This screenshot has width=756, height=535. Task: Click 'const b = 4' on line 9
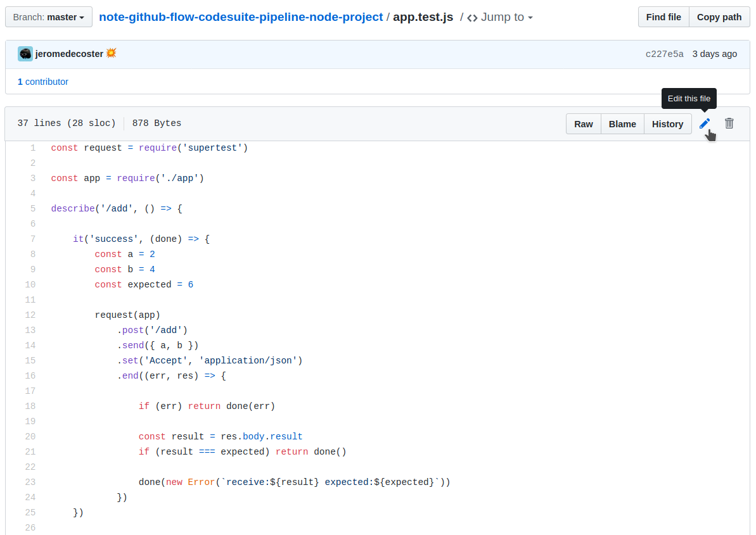125,269
